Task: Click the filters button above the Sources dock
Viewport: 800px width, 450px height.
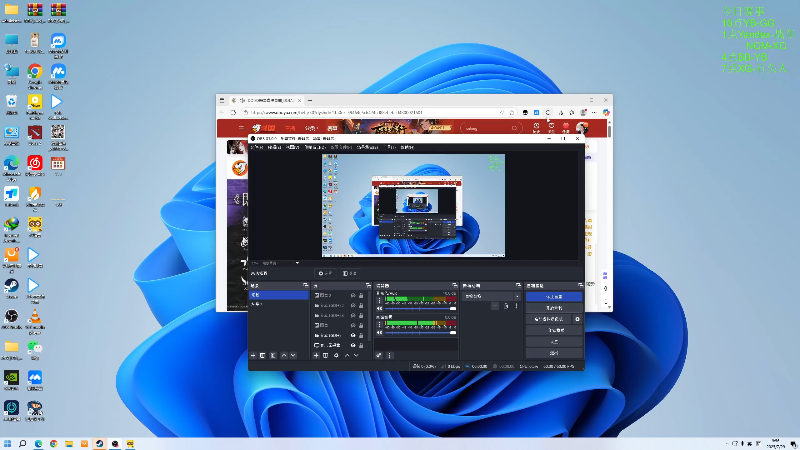Action: (349, 274)
